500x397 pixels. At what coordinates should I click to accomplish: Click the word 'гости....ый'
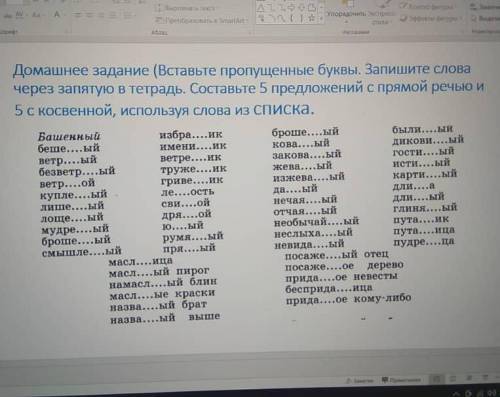point(423,152)
